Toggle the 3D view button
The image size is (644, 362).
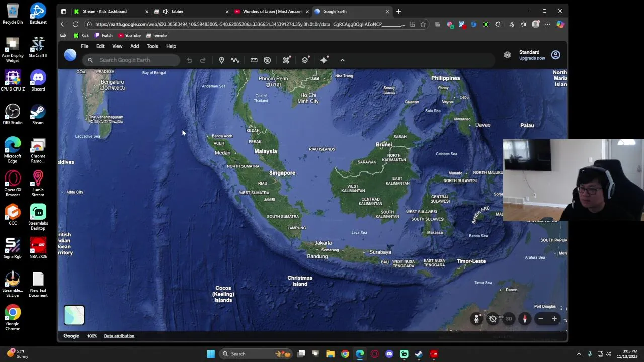point(509,319)
